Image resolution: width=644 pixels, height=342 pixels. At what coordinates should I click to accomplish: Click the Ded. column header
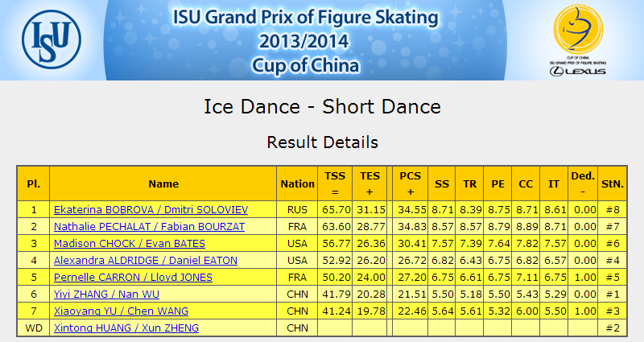(x=583, y=183)
